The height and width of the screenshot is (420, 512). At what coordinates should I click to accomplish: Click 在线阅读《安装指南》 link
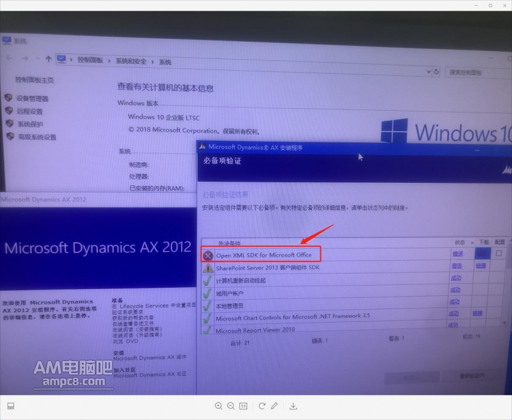(x=137, y=329)
